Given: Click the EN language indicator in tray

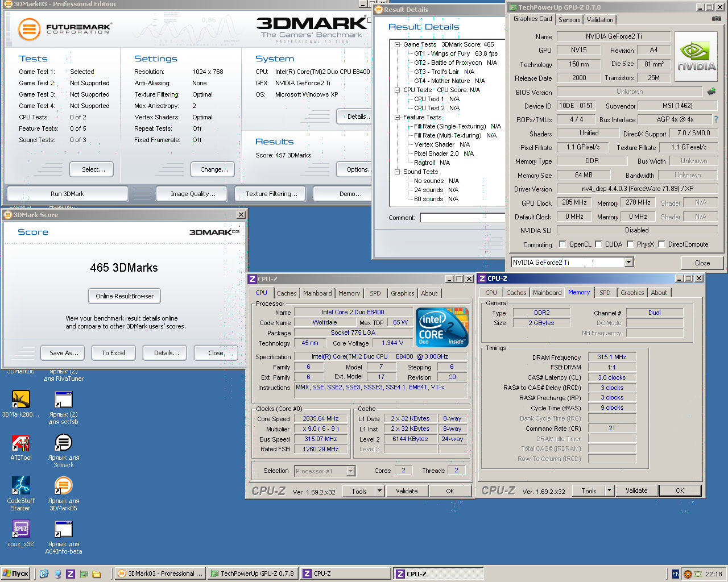Looking at the screenshot, I should [675, 574].
